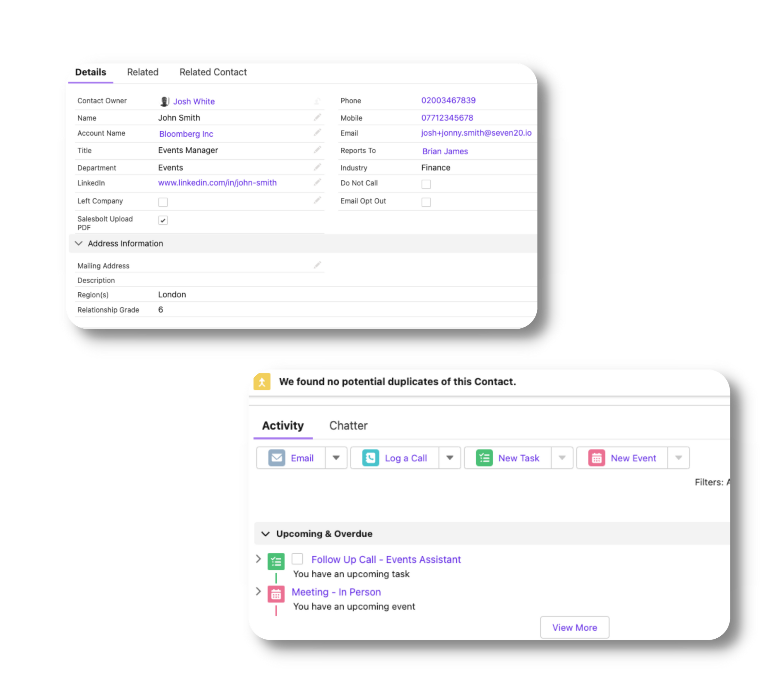Image resolution: width=784 pixels, height=686 pixels.
Task: Collapse the Address Information section
Action: (79, 243)
